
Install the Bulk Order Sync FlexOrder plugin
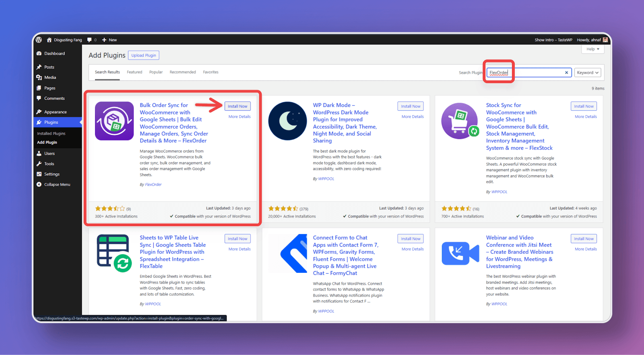pyautogui.click(x=237, y=106)
